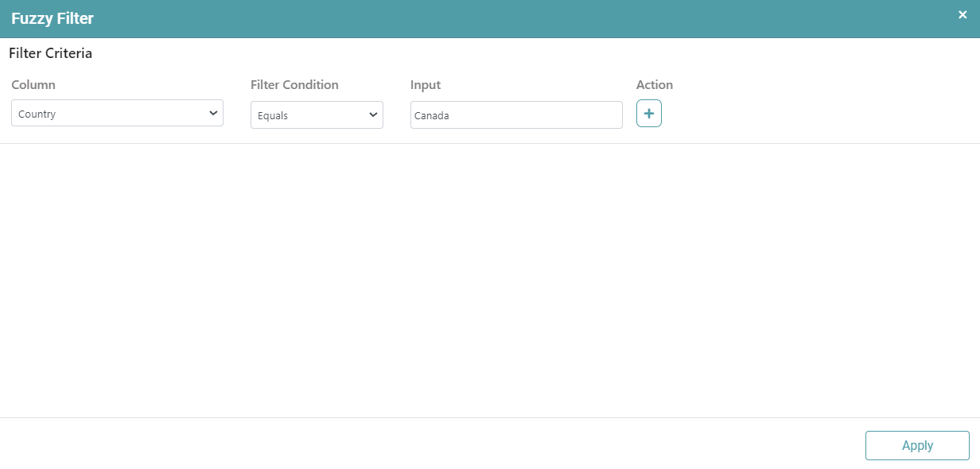Click the Filter Criteria heading
The width and height of the screenshot is (980, 469).
(x=51, y=54)
